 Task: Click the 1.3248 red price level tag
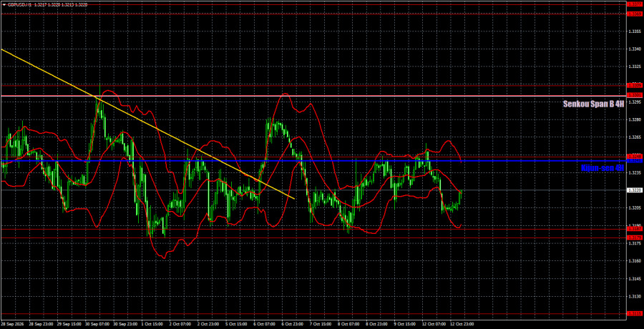coord(634,156)
